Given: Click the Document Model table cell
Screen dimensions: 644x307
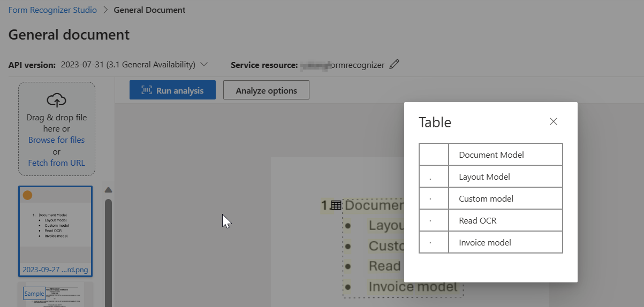Looking at the screenshot, I should pyautogui.click(x=505, y=155).
